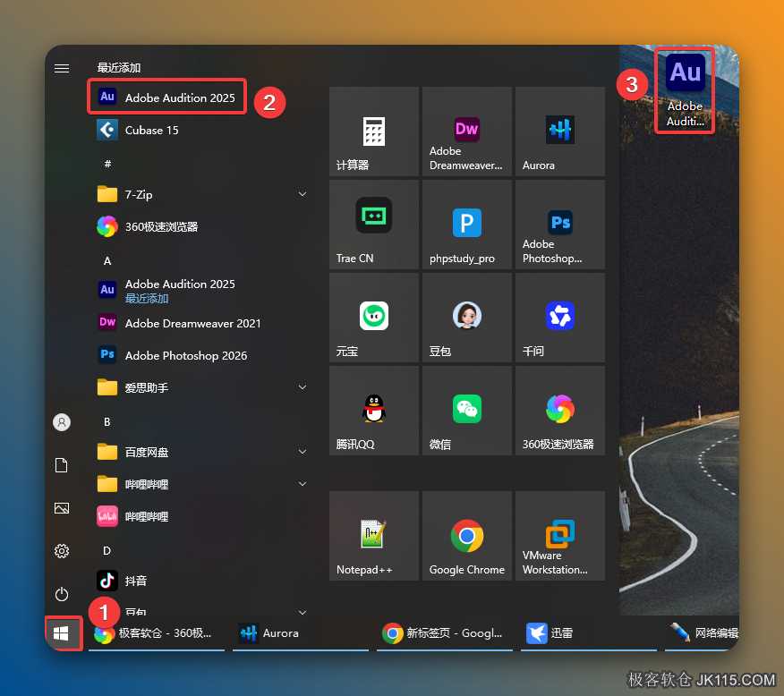Switch to 迅雷 taskbar window
The width and height of the screenshot is (784, 696).
coord(589,633)
